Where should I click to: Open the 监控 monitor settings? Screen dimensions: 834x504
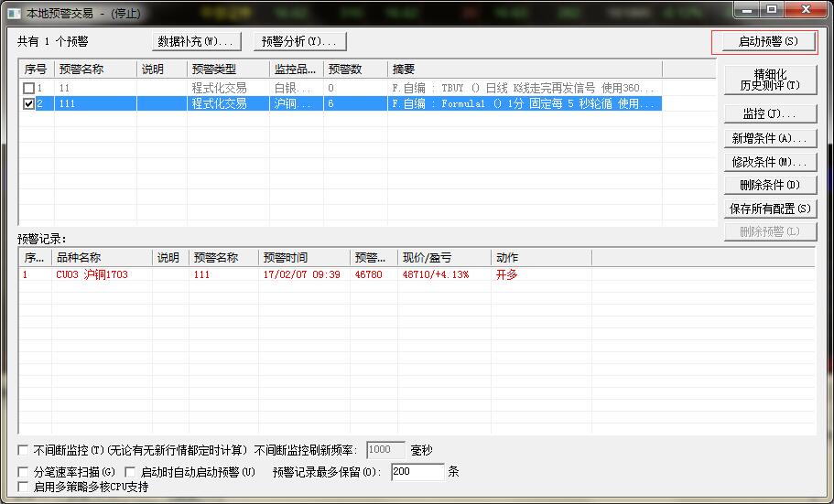click(x=769, y=114)
